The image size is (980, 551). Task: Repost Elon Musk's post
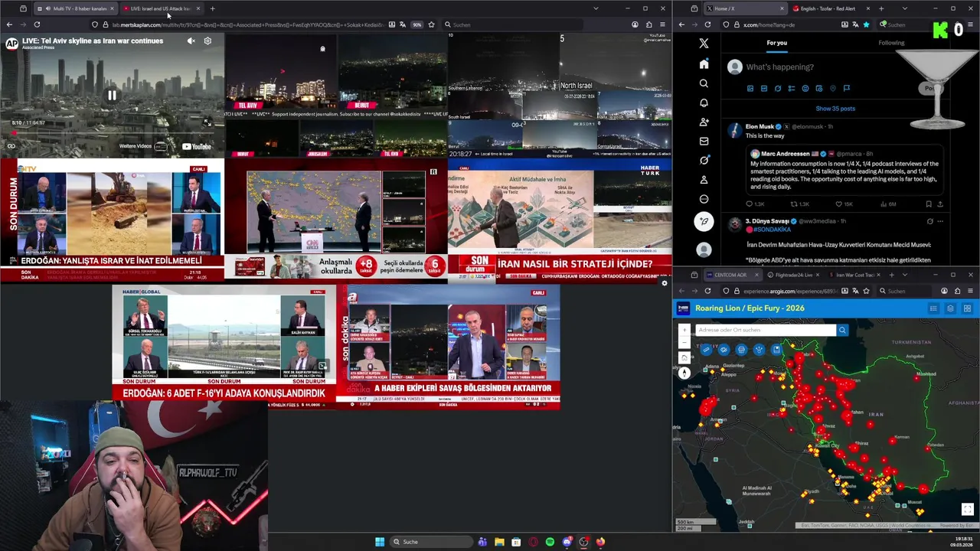tap(794, 204)
